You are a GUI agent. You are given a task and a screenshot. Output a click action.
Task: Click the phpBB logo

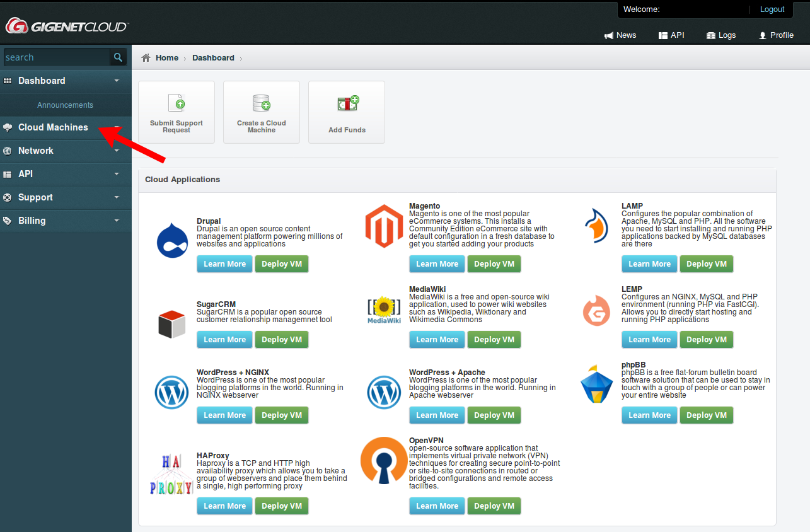pos(596,384)
